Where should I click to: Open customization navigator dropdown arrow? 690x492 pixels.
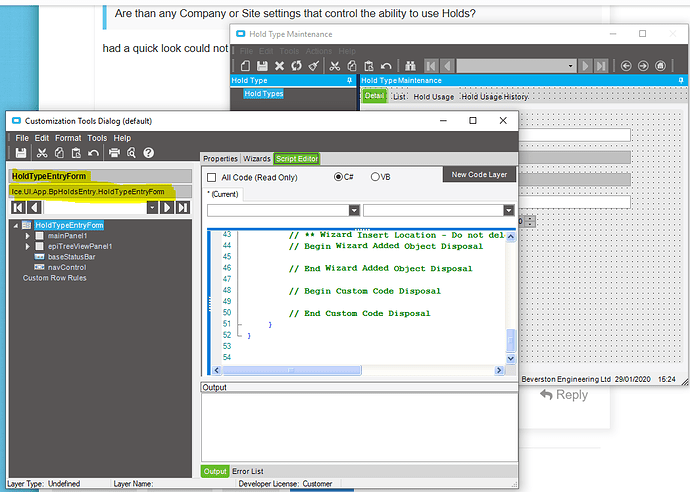pos(152,207)
